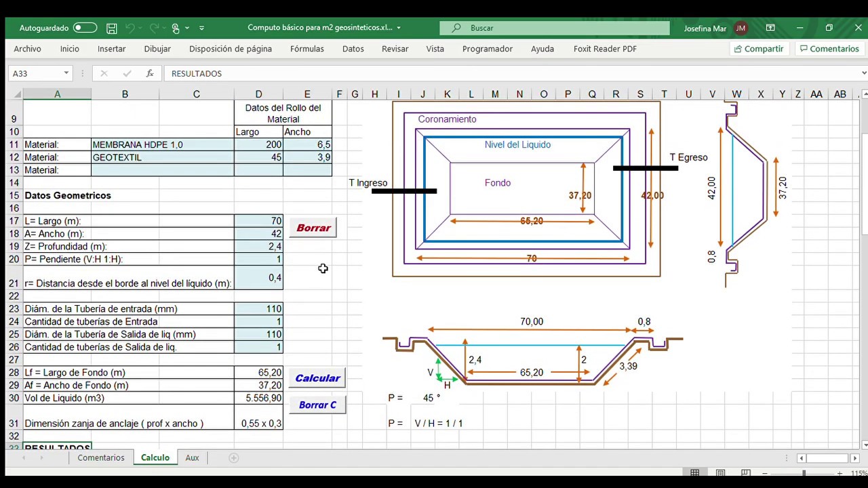
Task: Click vertical scrollbar down arrow
Action: coord(864,445)
